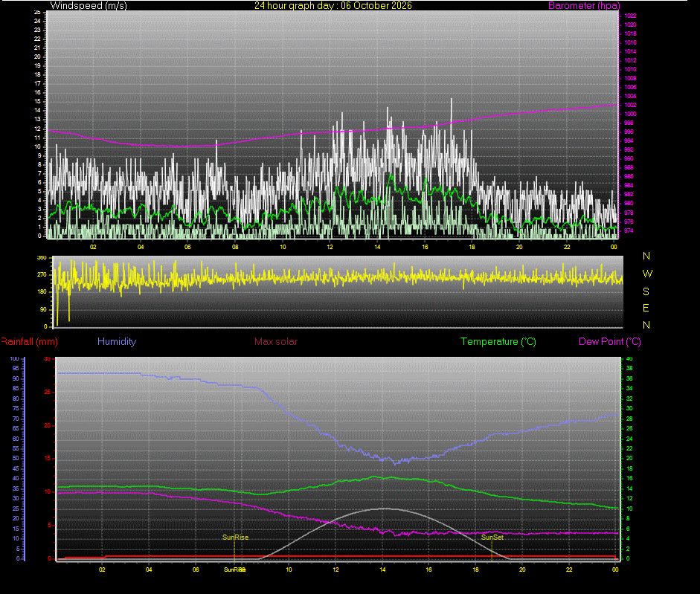
Task: Click the 25 rainfall scale value
Action: pyautogui.click(x=48, y=393)
